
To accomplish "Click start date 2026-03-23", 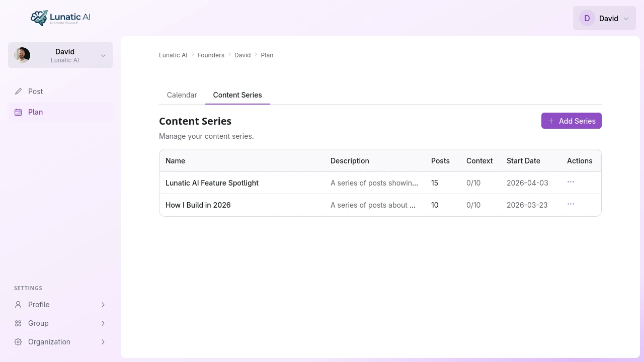I will coord(527,205).
